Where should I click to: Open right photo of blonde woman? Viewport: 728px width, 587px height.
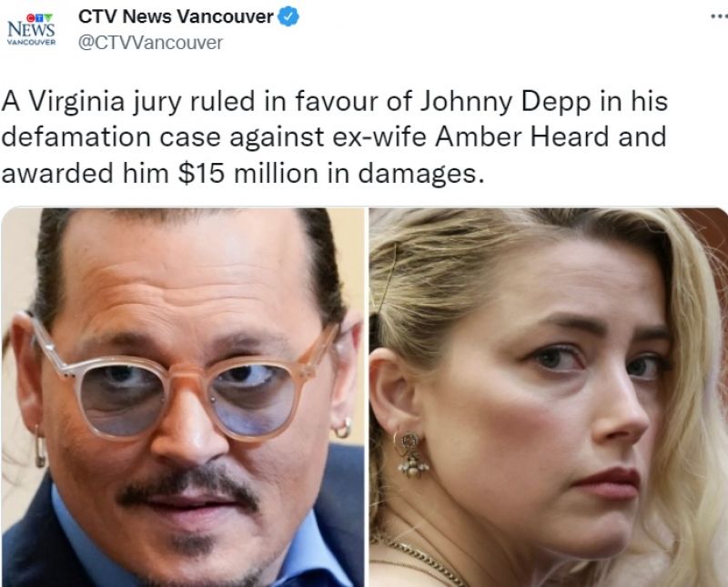point(549,397)
